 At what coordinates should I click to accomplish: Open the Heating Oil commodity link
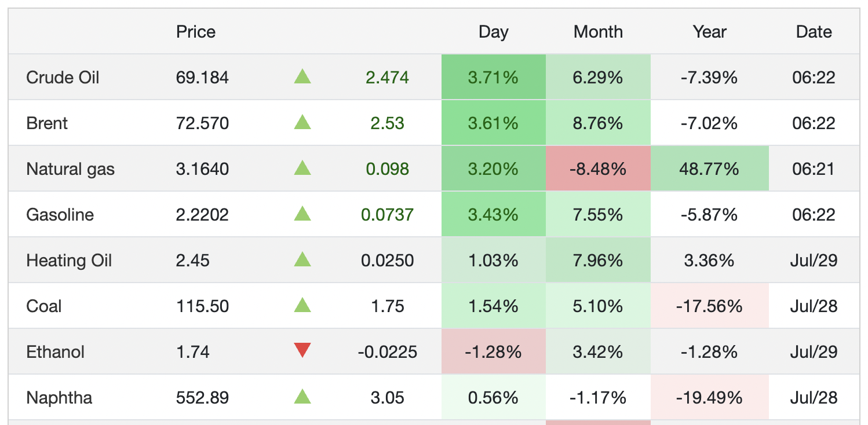[69, 261]
